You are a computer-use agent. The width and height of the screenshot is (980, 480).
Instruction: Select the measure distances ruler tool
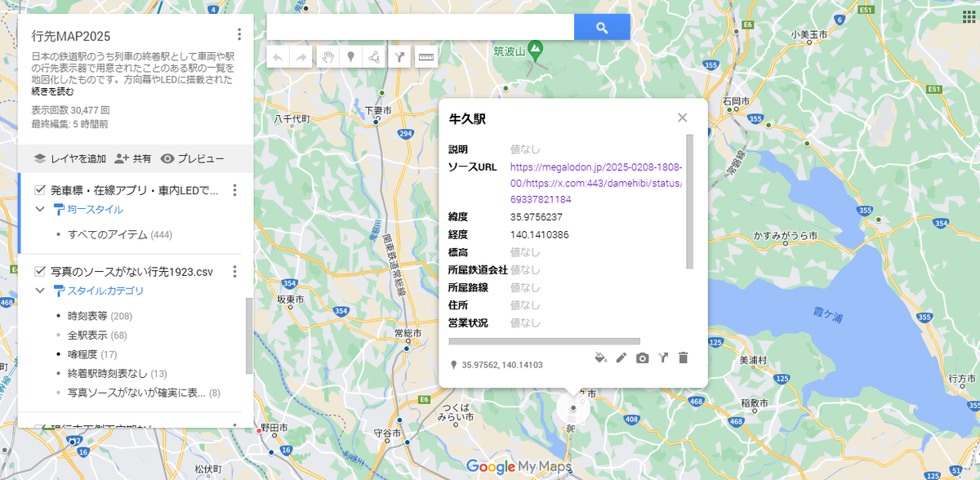coord(425,57)
